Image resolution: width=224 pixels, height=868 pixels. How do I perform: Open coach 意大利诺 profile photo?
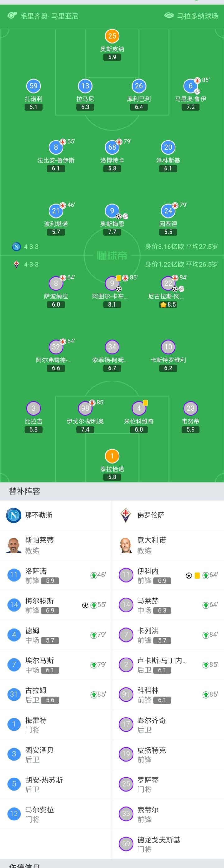[126, 545]
